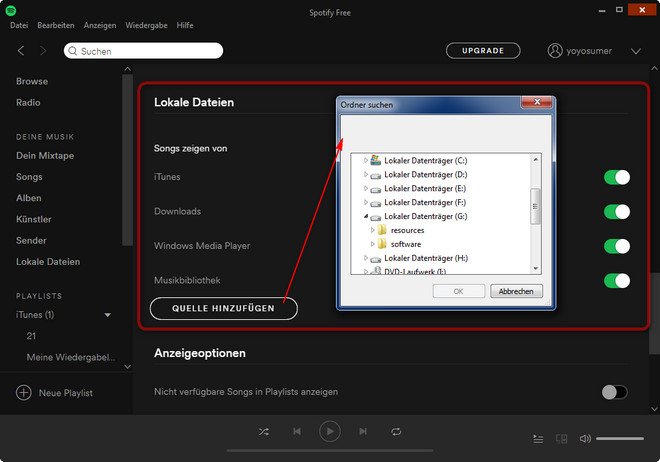Adjust the volume slider
Viewport: 660px width, 462px height.
(620, 439)
